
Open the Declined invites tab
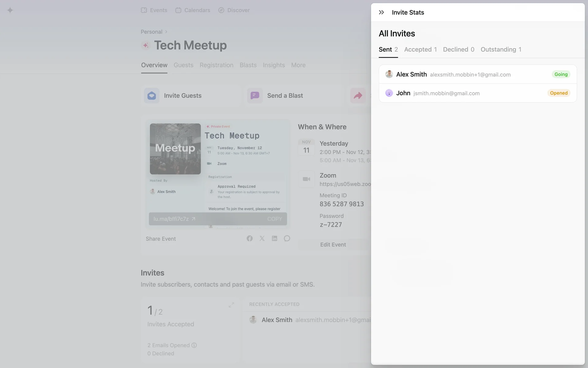tap(458, 49)
